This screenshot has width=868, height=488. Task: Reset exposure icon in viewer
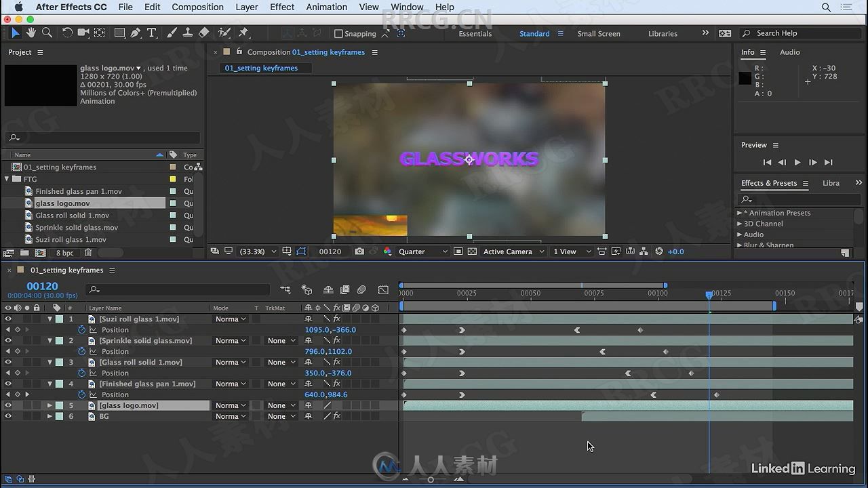coord(658,251)
